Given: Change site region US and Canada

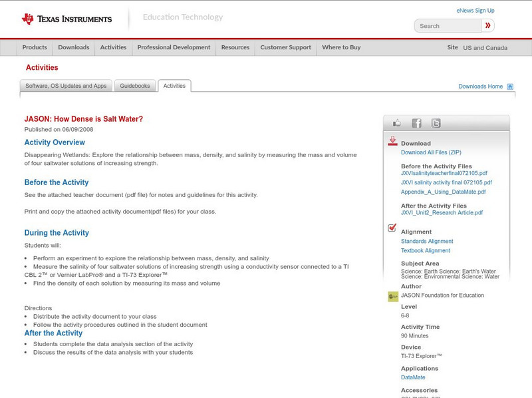Looking at the screenshot, I should point(485,48).
